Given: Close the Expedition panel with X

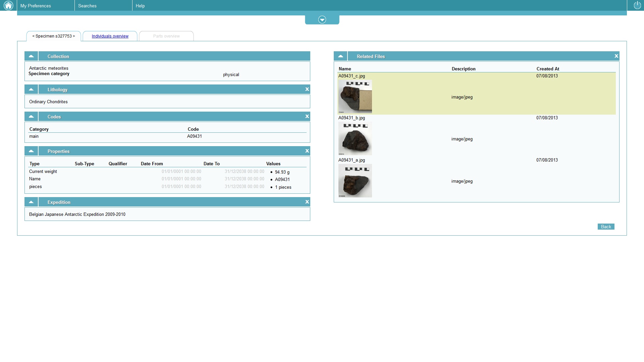Looking at the screenshot, I should tap(307, 202).
